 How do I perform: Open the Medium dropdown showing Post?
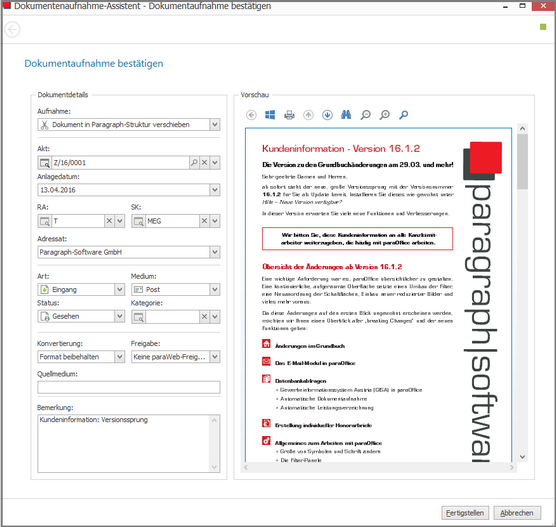(x=215, y=289)
